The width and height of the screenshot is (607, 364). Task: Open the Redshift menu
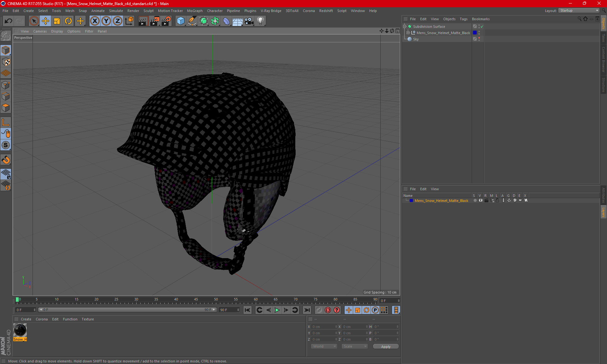coord(326,11)
